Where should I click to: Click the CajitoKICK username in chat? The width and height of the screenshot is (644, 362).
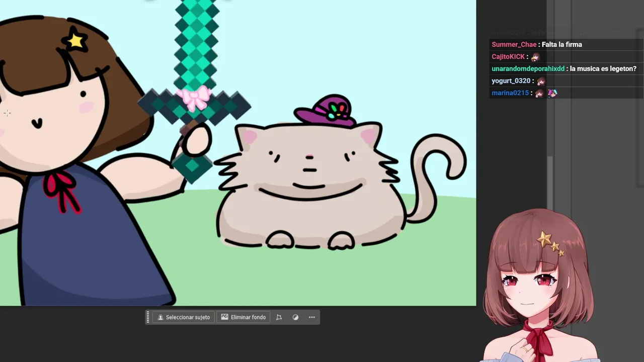[x=508, y=57]
